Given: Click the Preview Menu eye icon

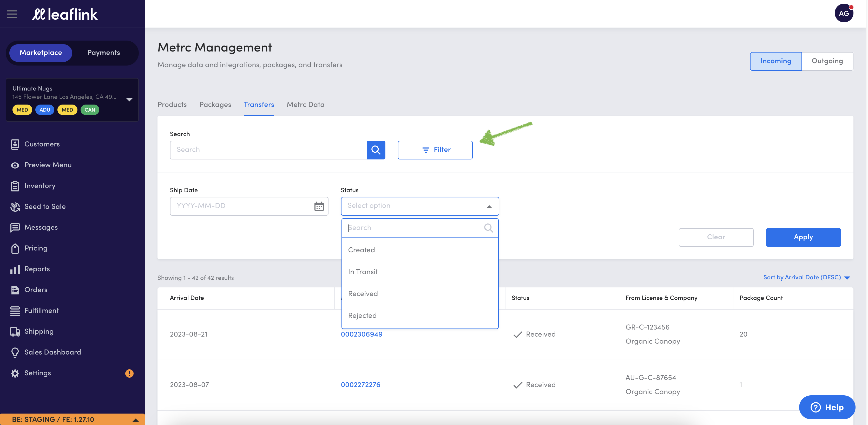Looking at the screenshot, I should [15, 165].
